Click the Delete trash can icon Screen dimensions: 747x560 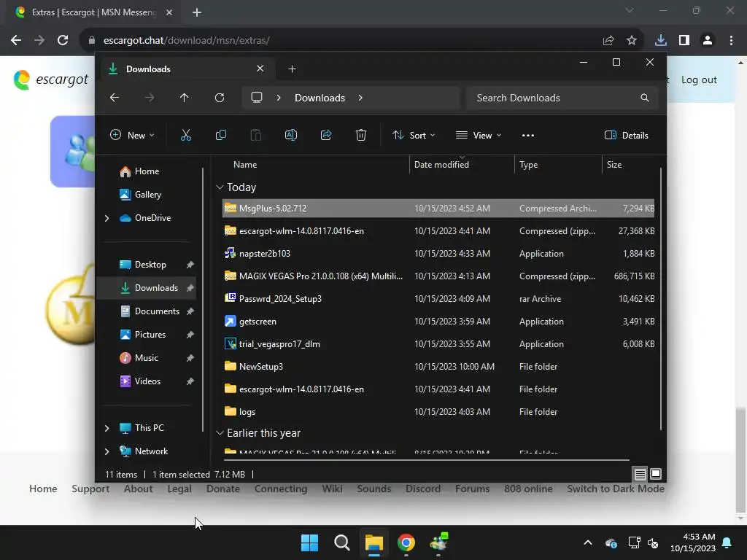[361, 135]
